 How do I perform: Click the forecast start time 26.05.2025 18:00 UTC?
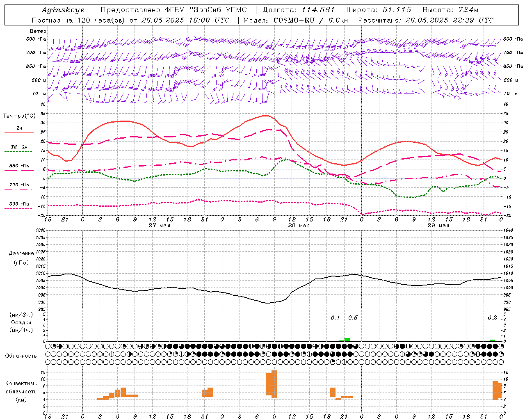tap(185, 20)
